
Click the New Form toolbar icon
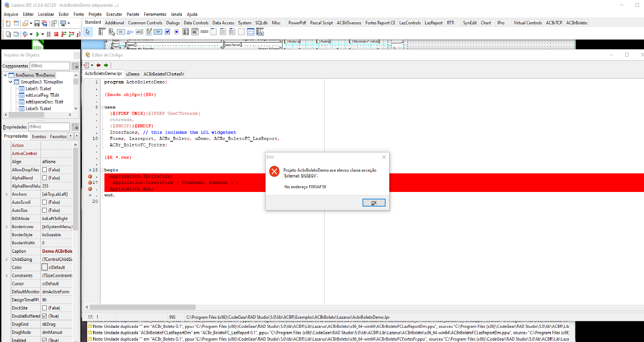pos(16,23)
